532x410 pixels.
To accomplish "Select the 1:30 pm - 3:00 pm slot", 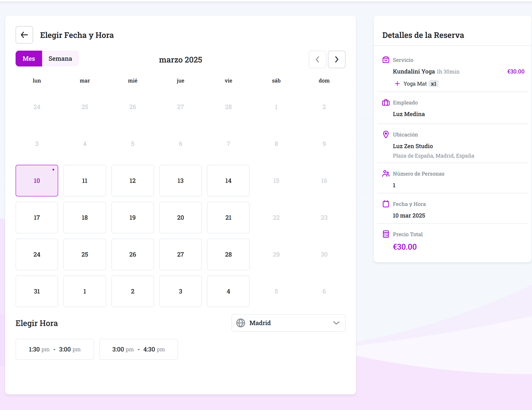I will coord(55,349).
